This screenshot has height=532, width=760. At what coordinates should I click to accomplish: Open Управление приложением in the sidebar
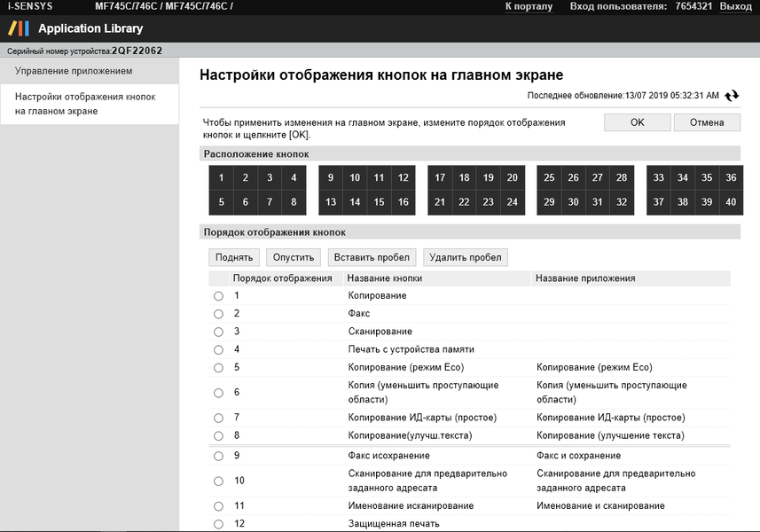90,71
